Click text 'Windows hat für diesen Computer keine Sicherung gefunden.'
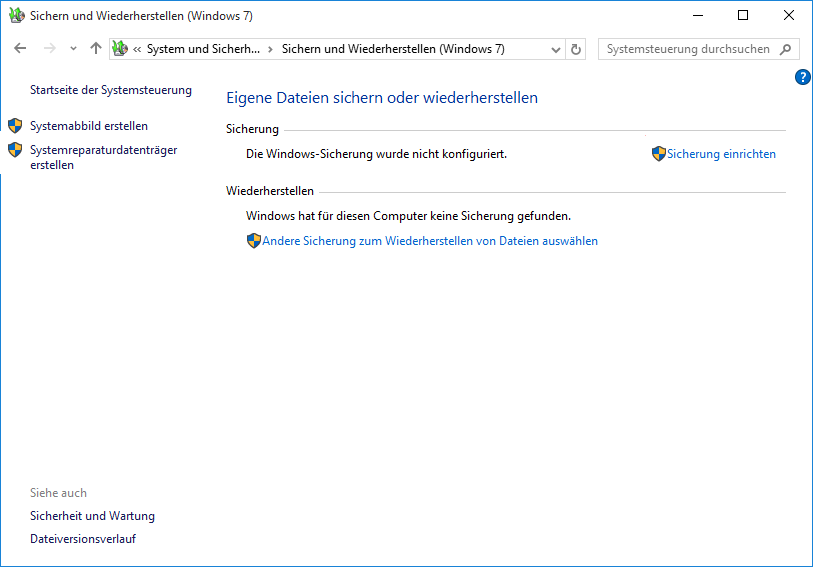Image resolution: width=813 pixels, height=567 pixels. [408, 216]
